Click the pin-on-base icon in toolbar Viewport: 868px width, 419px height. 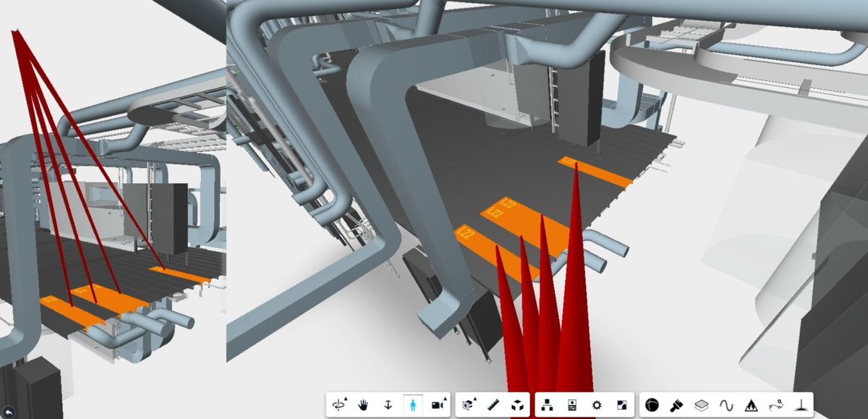coord(801,405)
